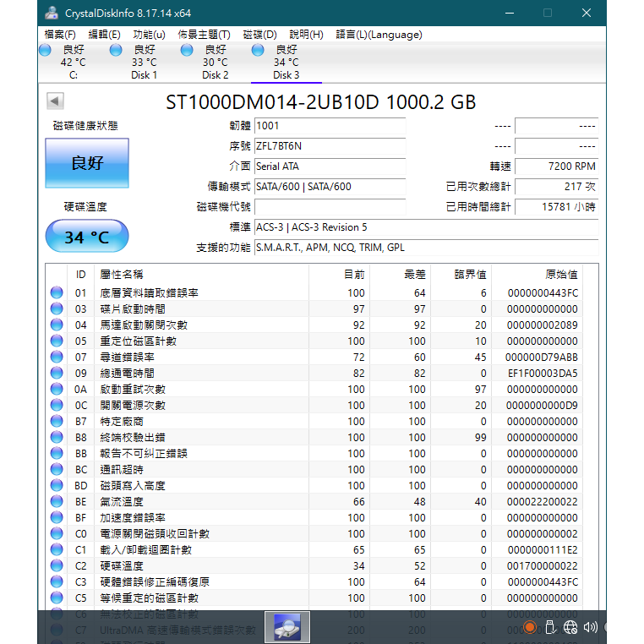Screen dimensions: 644x644
Task: Click the blue status orb for Disk 2
Action: tap(187, 50)
